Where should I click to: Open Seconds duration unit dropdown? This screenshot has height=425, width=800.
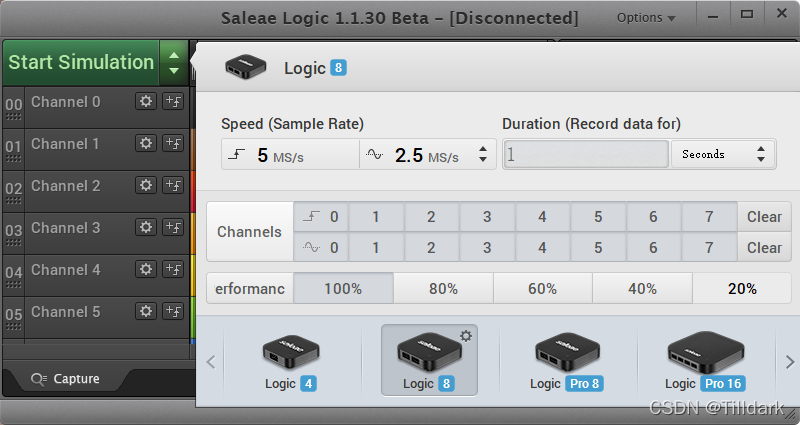pos(723,154)
